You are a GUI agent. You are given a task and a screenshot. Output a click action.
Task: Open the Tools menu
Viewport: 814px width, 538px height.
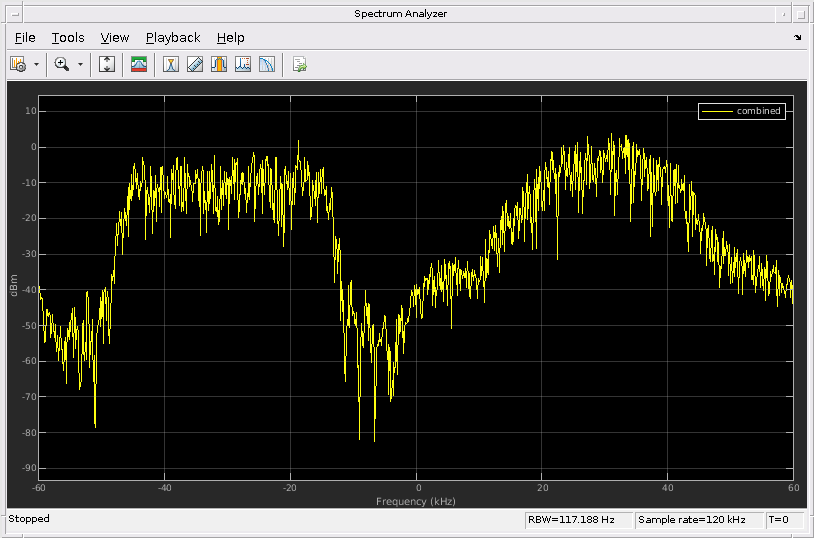click(x=68, y=37)
